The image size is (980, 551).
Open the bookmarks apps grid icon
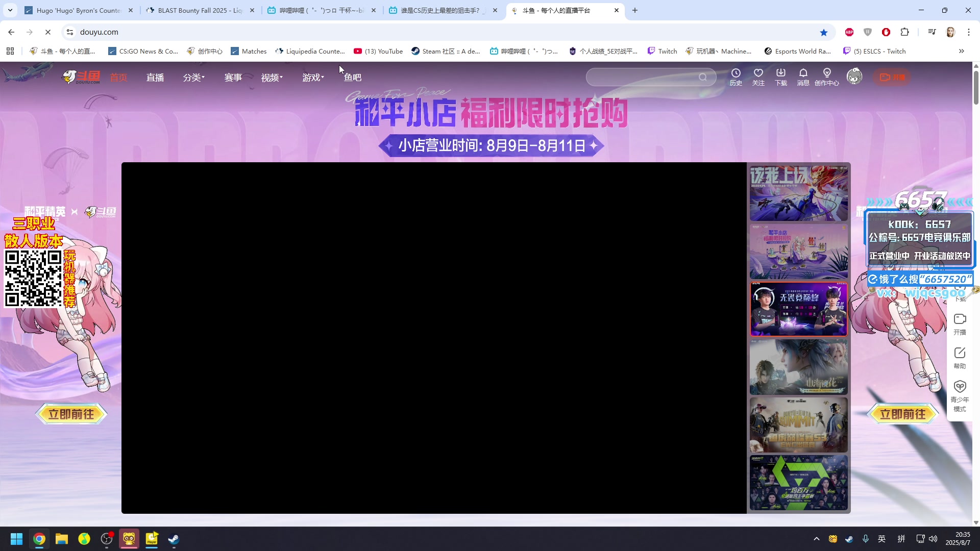[10, 51]
